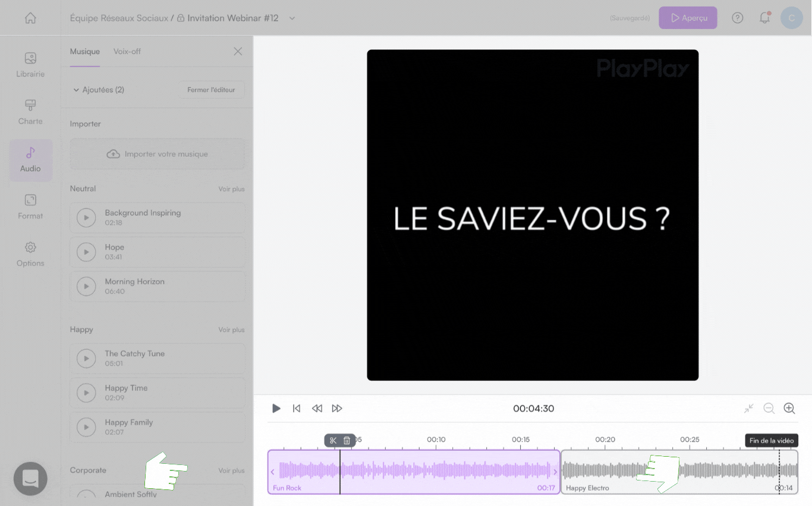
Task: Go to the home page icon
Action: point(30,18)
